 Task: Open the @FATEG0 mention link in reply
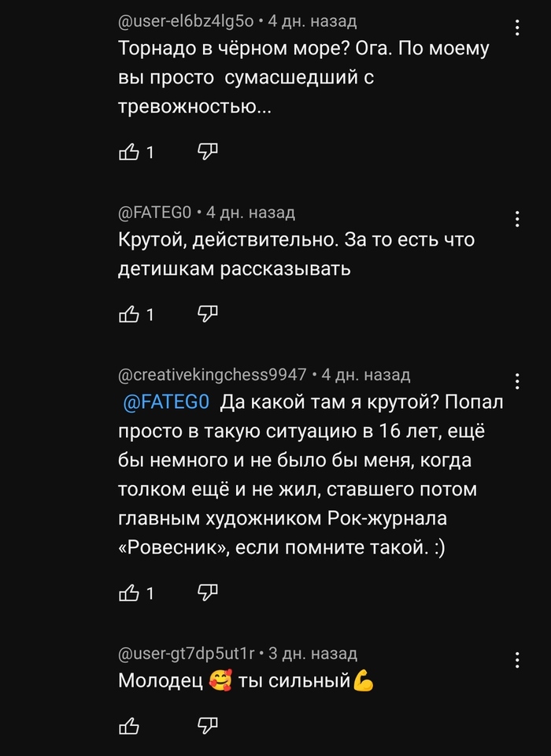(167, 402)
